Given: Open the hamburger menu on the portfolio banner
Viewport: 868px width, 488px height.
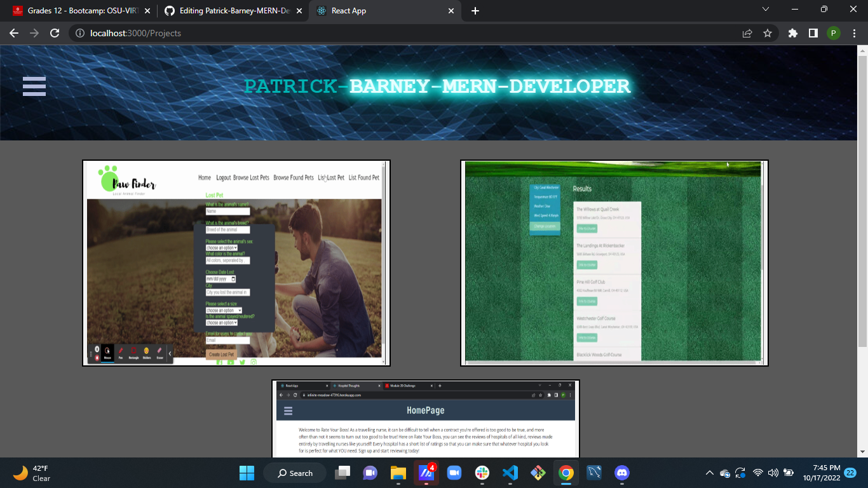Looking at the screenshot, I should (34, 86).
